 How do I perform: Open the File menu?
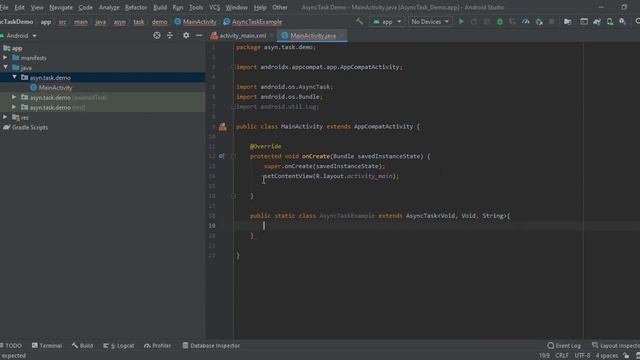tap(4, 7)
